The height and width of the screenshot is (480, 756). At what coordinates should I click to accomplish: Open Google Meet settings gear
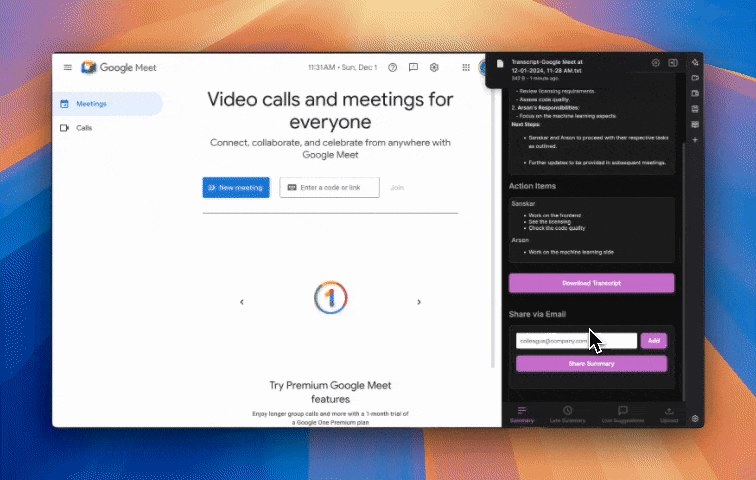(434, 68)
